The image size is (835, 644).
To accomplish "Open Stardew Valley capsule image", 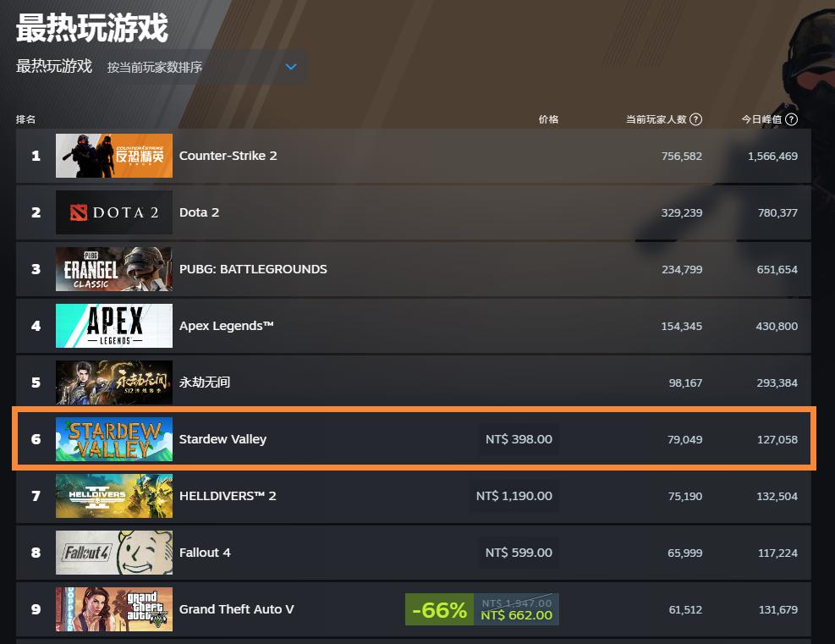I will [x=114, y=439].
